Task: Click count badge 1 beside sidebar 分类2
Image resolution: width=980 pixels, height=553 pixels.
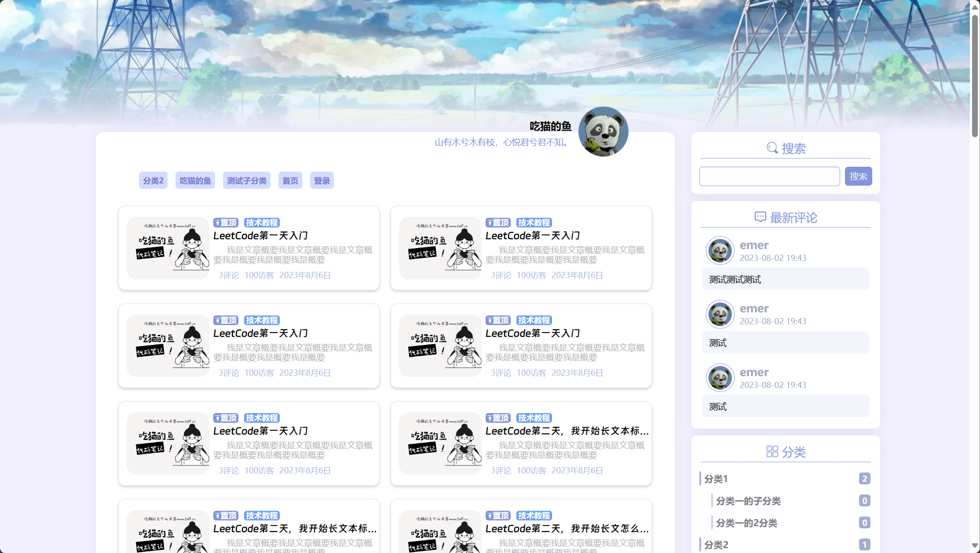Action: click(864, 545)
